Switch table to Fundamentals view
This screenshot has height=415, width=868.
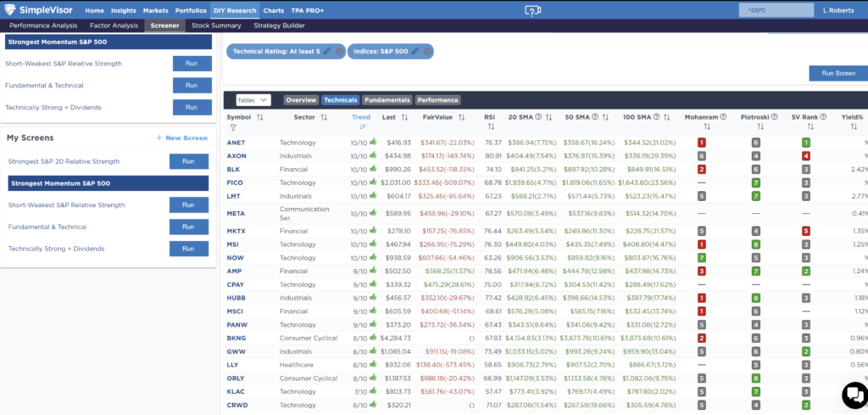(x=387, y=100)
